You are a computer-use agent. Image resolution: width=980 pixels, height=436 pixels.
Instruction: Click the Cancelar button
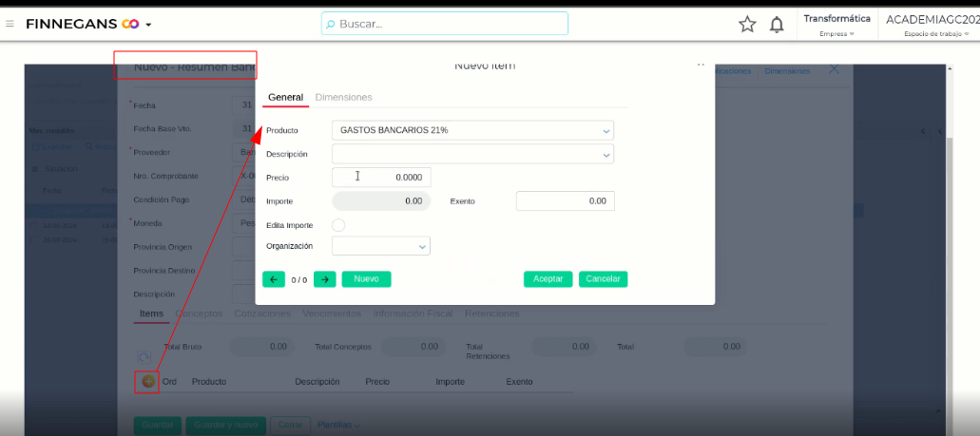(x=603, y=279)
